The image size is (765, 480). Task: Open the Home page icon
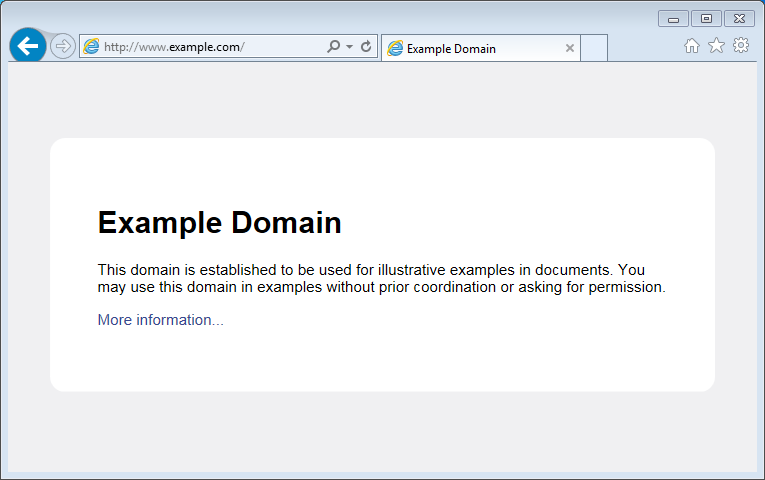click(x=692, y=46)
